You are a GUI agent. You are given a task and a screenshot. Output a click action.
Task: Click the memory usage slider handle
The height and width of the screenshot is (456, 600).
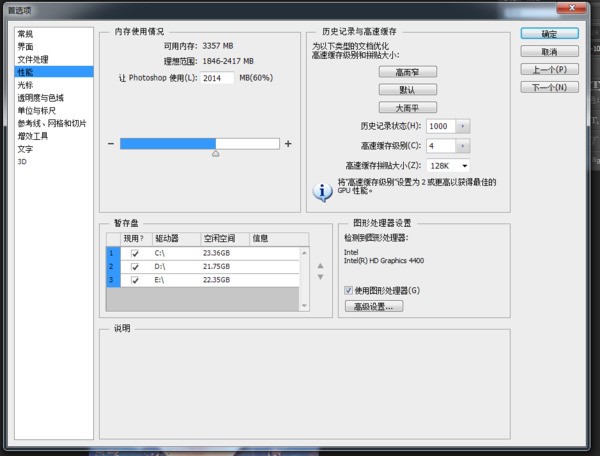pos(215,154)
